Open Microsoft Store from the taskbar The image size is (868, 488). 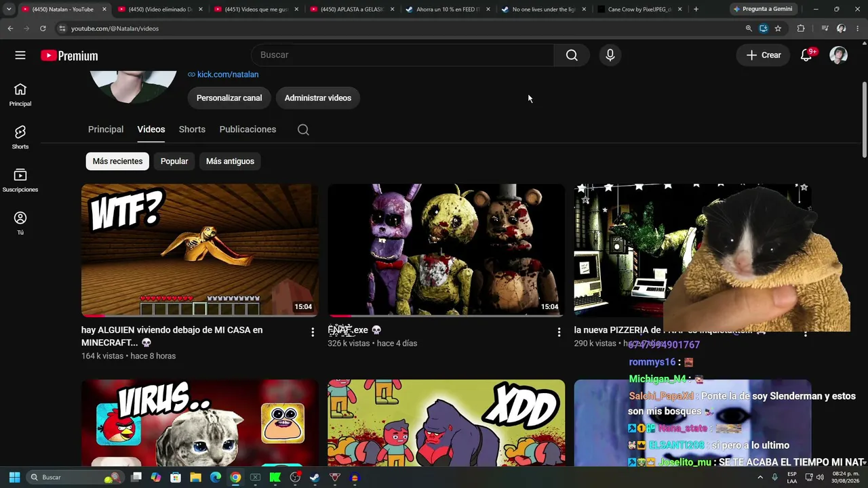click(x=176, y=477)
